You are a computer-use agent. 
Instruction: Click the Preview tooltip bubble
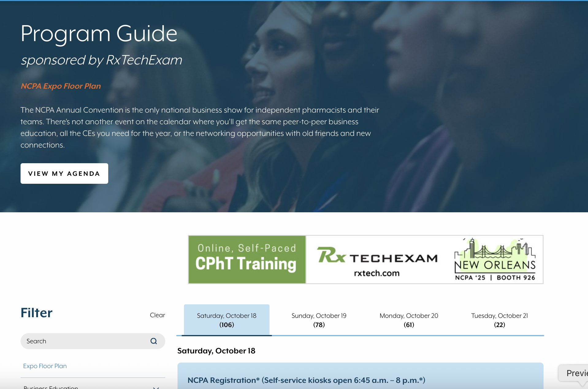[576, 373]
